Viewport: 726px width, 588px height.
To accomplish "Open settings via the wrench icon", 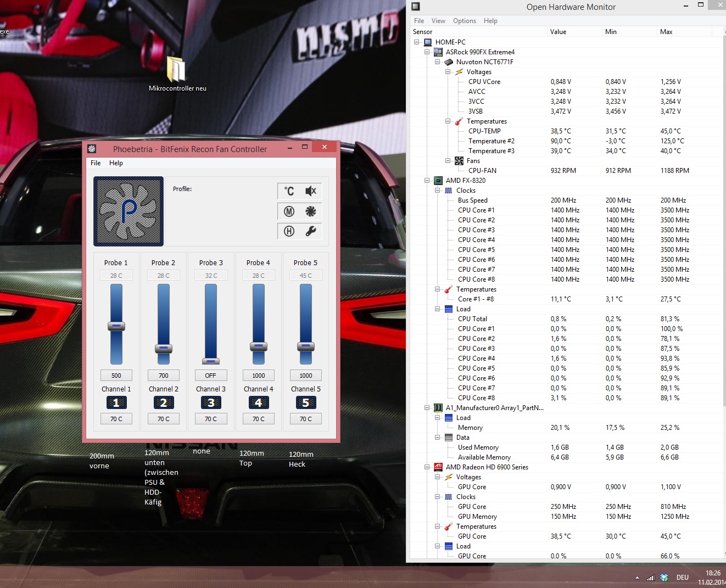I will click(311, 231).
